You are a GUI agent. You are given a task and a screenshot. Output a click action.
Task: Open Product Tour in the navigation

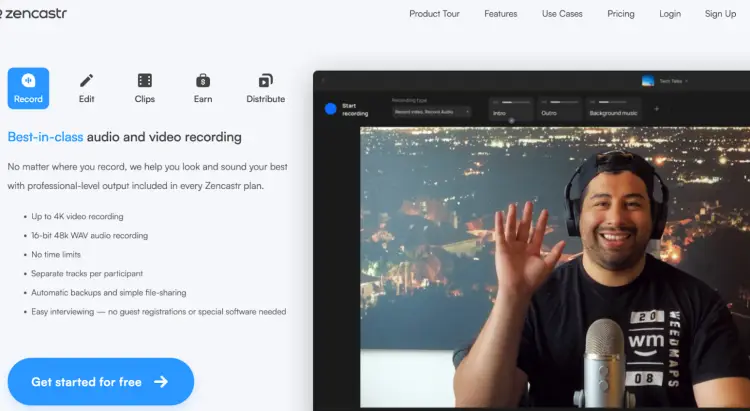434,14
